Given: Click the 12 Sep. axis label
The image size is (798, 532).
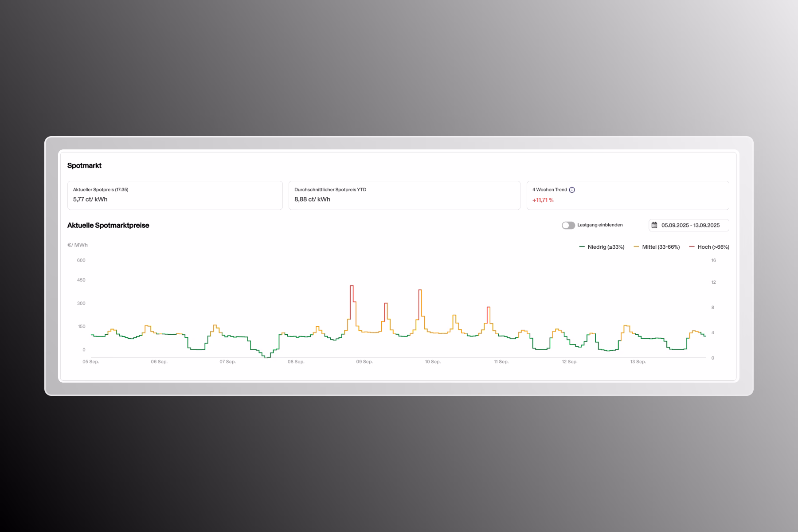Looking at the screenshot, I should pos(570,362).
